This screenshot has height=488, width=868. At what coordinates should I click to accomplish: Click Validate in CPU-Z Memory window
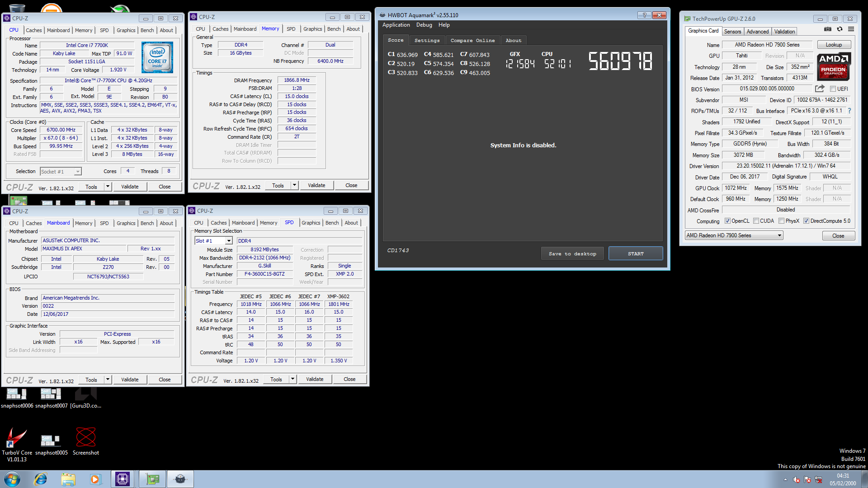coord(316,185)
